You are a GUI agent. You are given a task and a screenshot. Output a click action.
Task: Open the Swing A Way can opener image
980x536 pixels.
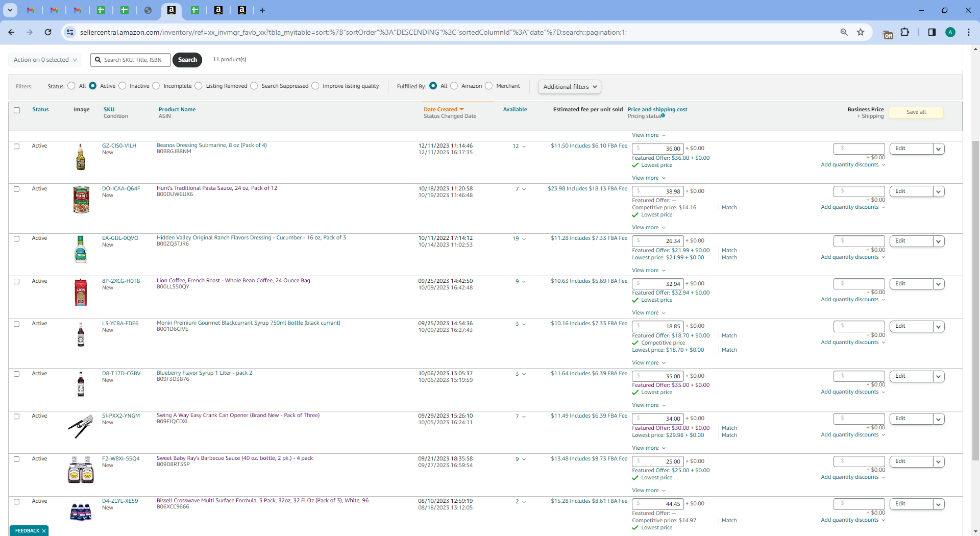coord(81,426)
